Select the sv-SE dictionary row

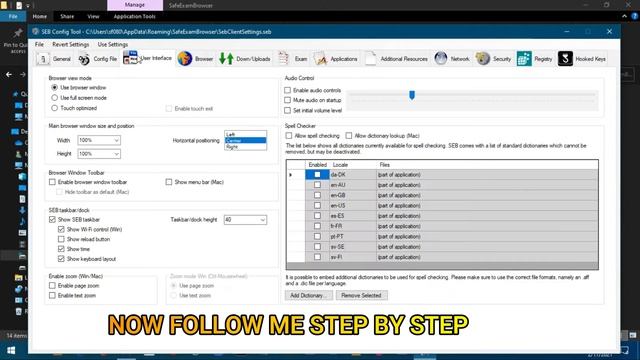tap(442, 247)
